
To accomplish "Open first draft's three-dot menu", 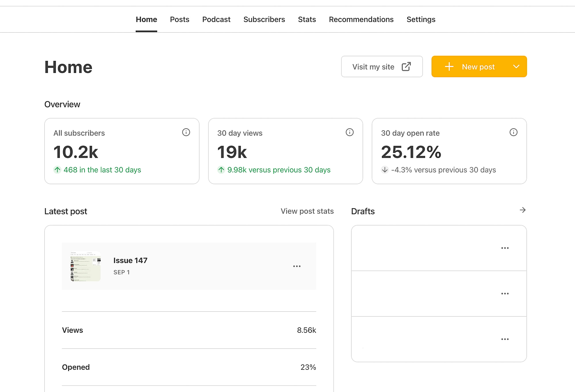I will 505,248.
